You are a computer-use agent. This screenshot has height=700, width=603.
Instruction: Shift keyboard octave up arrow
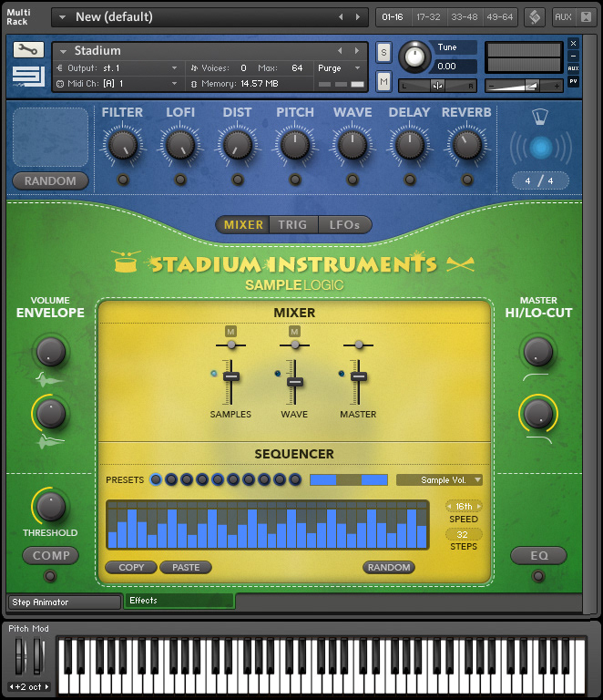point(46,686)
